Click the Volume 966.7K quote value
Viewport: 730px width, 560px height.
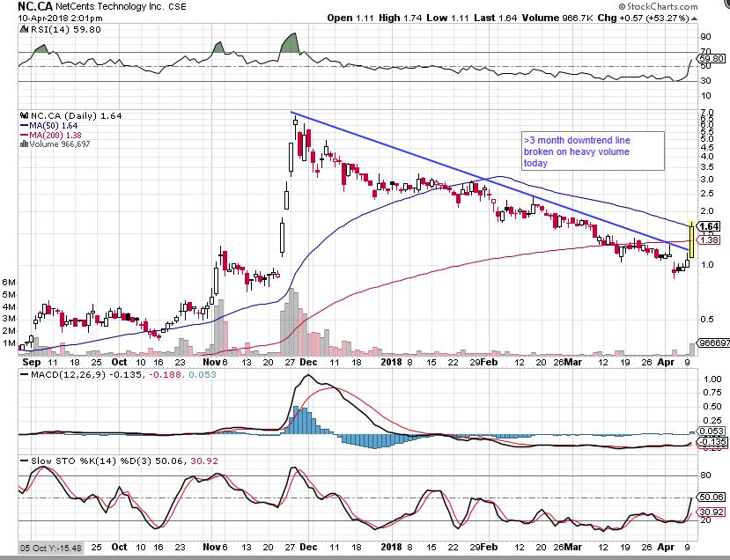point(557,18)
